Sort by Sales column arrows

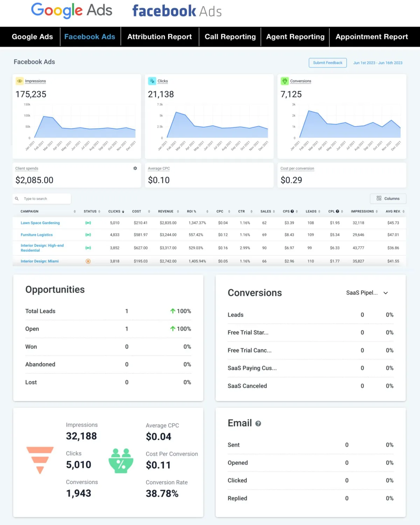click(x=274, y=211)
